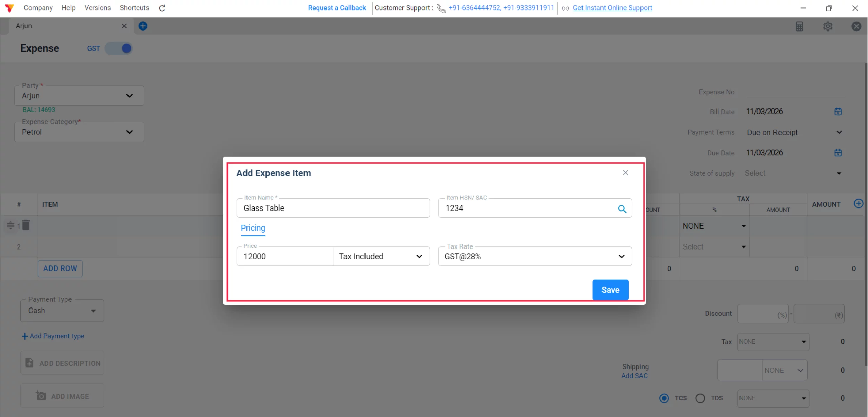Select the TDS radio button
This screenshot has width=868, height=417.
tap(701, 398)
